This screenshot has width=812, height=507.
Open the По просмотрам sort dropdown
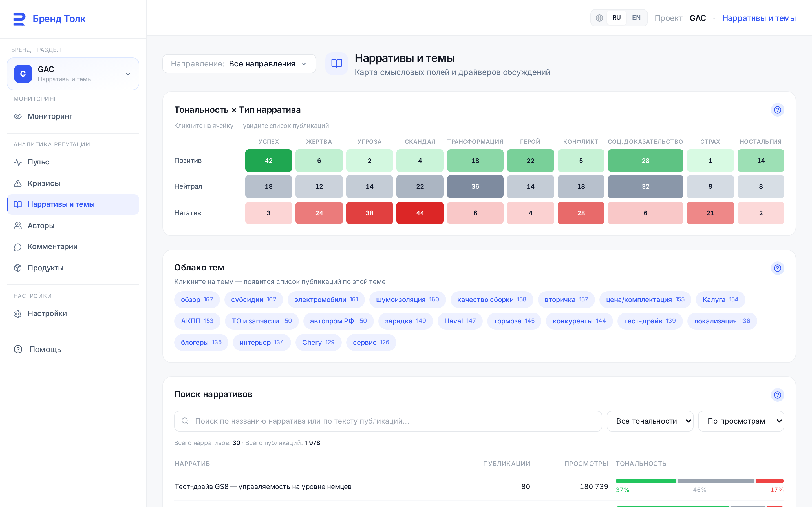(741, 421)
